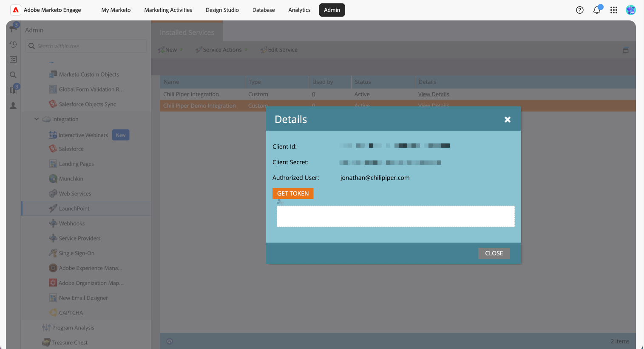This screenshot has width=644, height=349.
Task: Click the empty token text box
Action: 395,216
